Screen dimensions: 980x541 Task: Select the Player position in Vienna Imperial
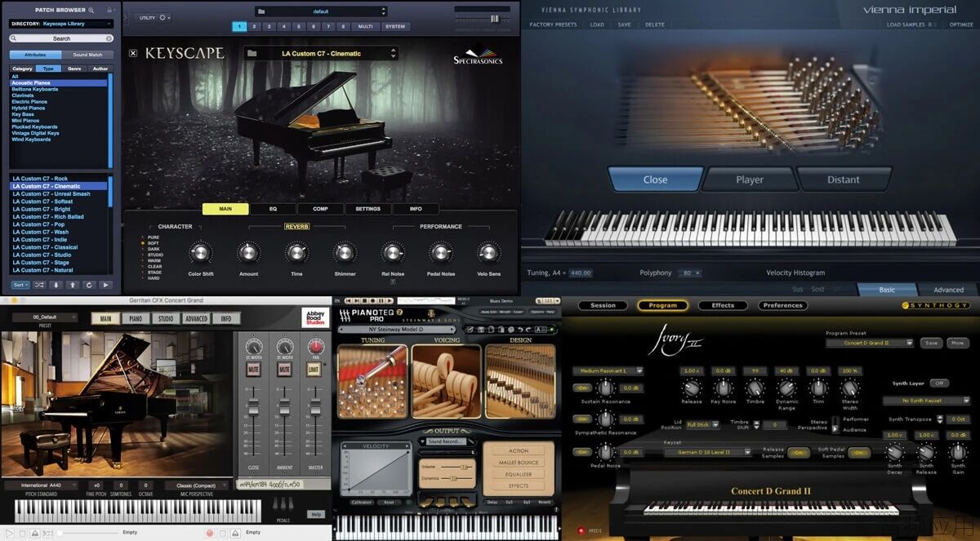pos(749,180)
